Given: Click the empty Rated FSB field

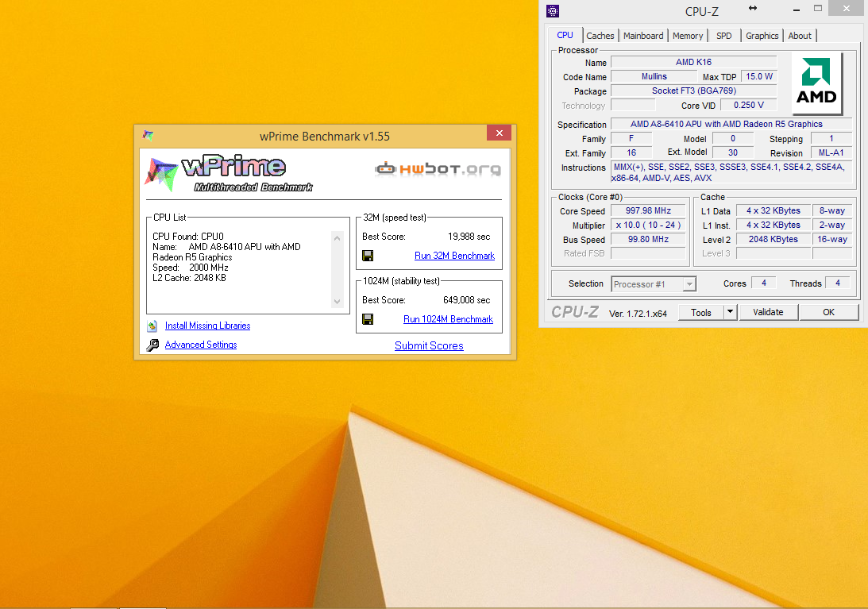Looking at the screenshot, I should pyautogui.click(x=648, y=253).
